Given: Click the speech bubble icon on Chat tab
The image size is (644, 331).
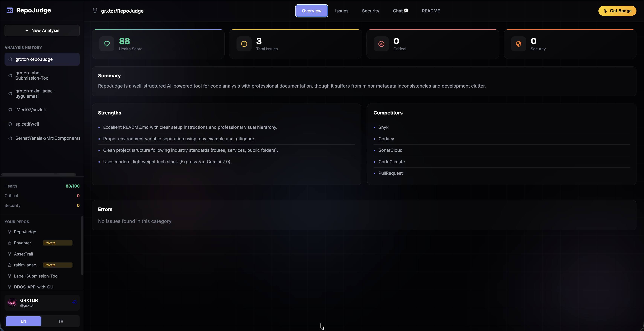Looking at the screenshot, I should pyautogui.click(x=406, y=11).
